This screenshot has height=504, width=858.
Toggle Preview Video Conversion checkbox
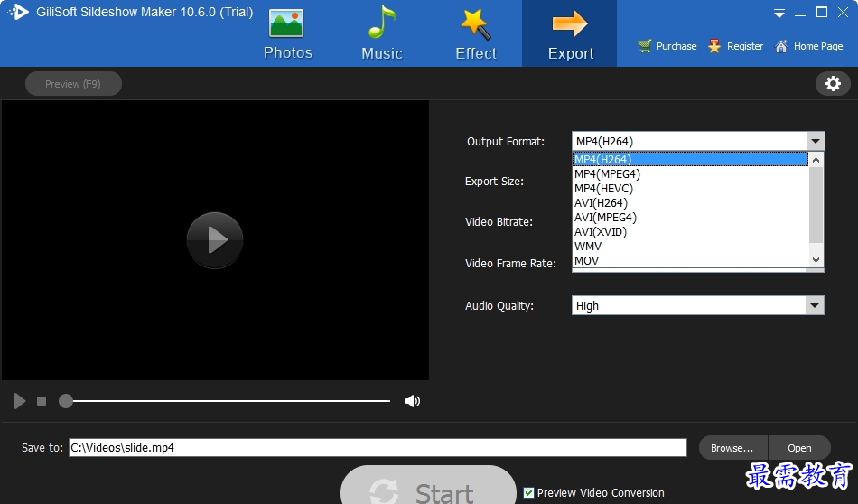click(528, 492)
